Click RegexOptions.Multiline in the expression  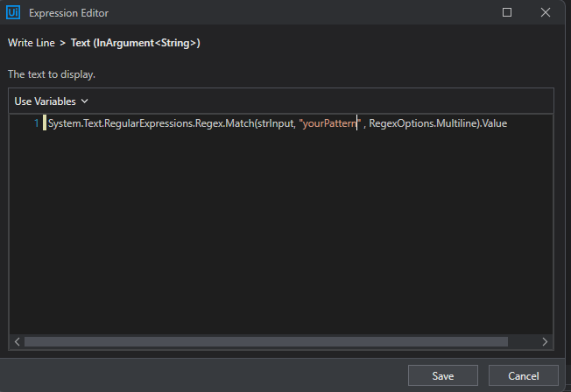click(x=423, y=123)
